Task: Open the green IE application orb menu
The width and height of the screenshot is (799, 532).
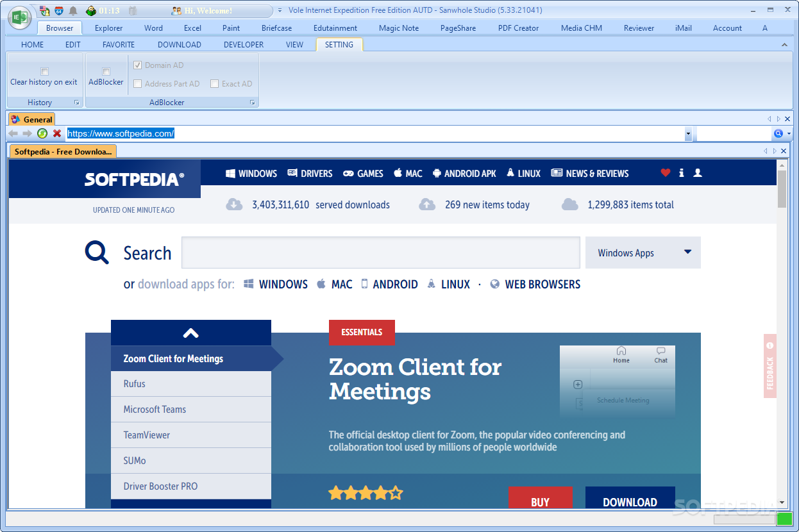Action: click(20, 17)
